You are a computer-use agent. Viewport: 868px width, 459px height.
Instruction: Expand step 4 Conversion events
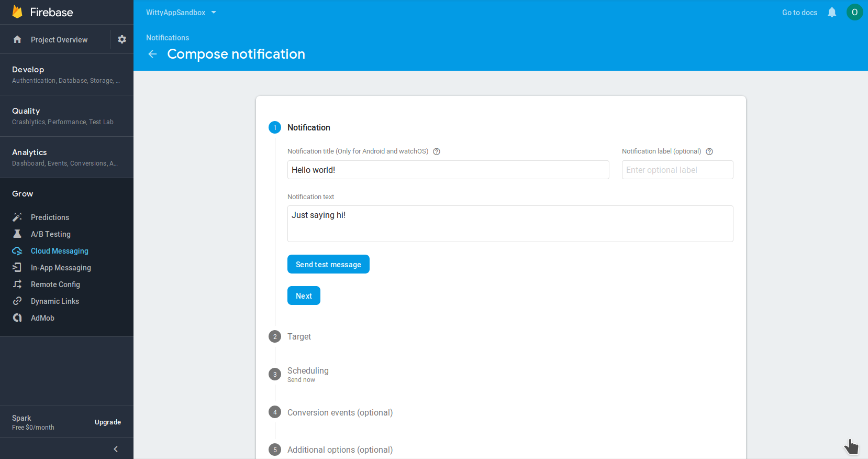(340, 412)
